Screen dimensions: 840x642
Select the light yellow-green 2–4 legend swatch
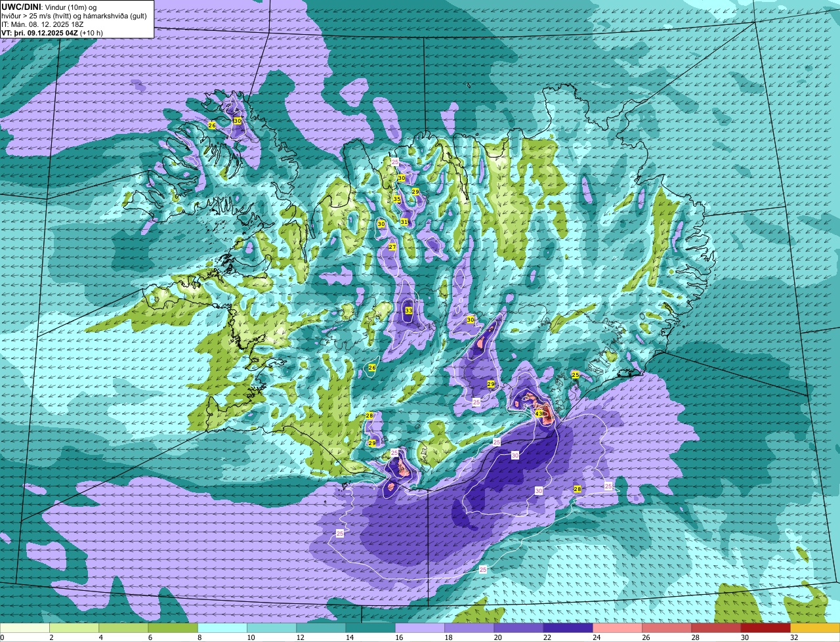tap(74, 628)
